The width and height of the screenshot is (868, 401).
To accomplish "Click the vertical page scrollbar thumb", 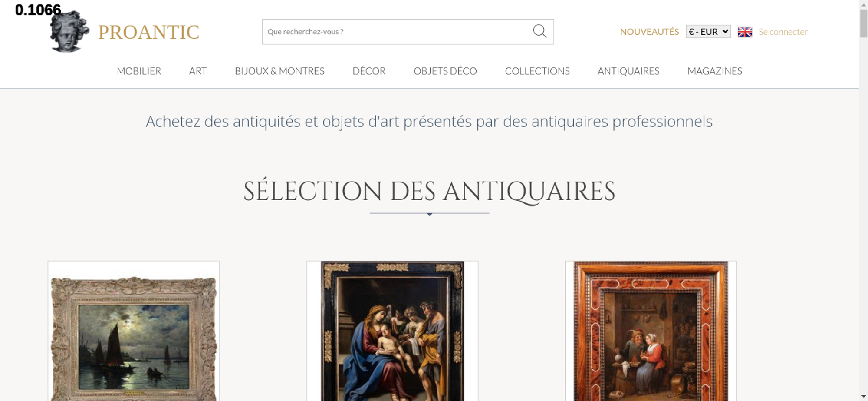I will 864,23.
